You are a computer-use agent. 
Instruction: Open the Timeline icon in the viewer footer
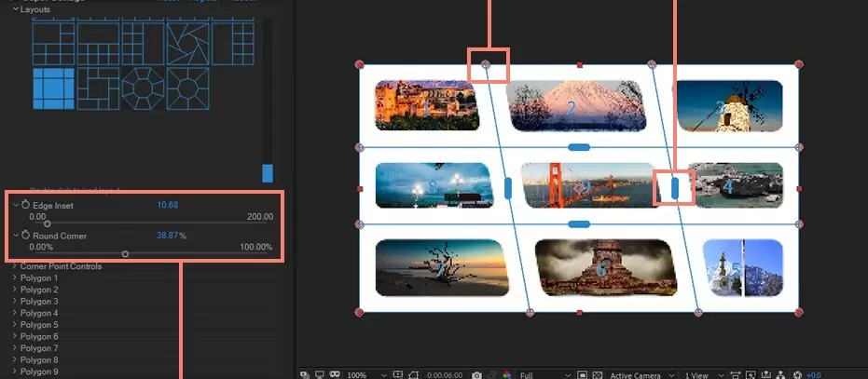[x=766, y=375]
